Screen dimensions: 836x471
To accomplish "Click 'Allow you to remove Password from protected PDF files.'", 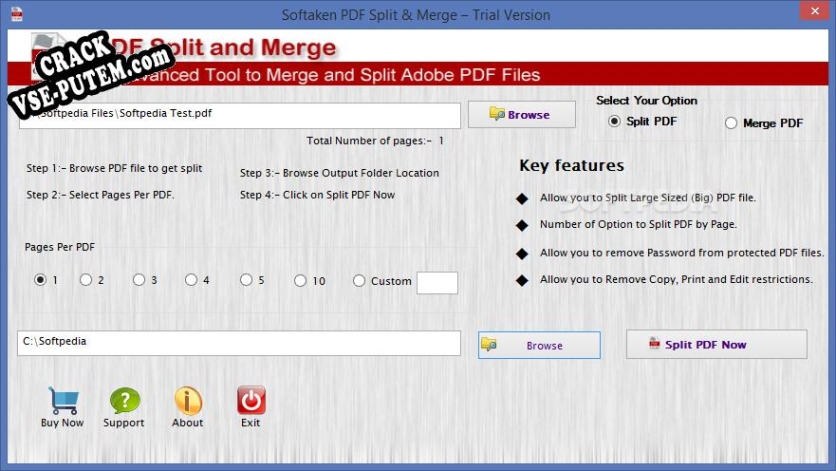I will pos(681,252).
